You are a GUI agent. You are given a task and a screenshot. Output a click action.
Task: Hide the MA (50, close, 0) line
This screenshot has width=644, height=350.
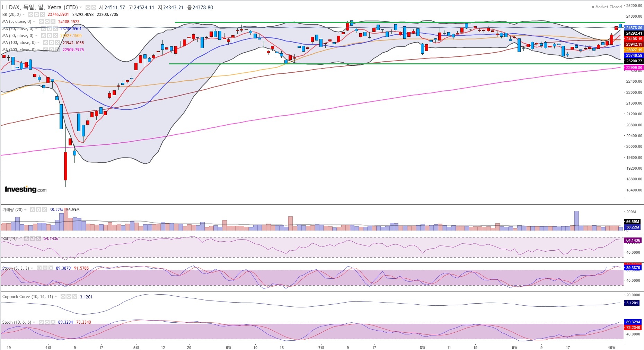[x=43, y=36]
